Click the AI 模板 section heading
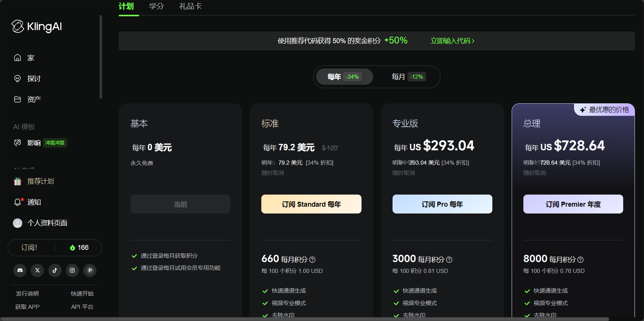Viewport: 644px width, 321px height. click(24, 127)
